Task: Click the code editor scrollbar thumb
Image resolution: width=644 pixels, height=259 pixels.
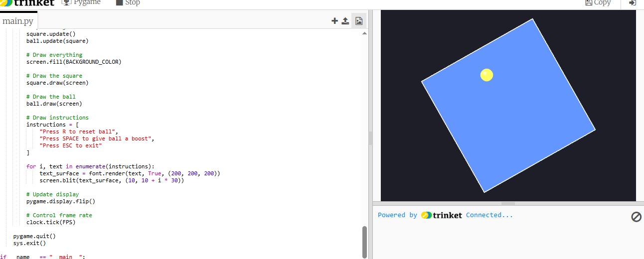Action: point(364,242)
